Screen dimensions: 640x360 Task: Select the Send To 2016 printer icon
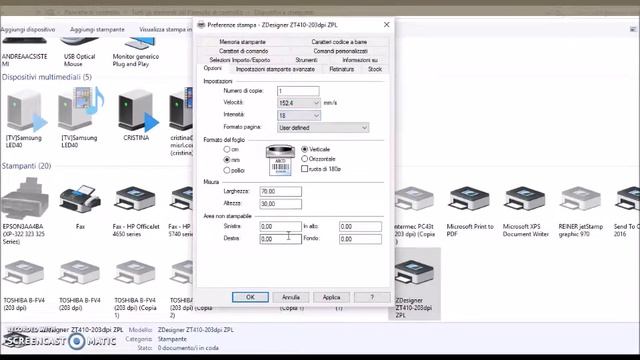(x=627, y=199)
